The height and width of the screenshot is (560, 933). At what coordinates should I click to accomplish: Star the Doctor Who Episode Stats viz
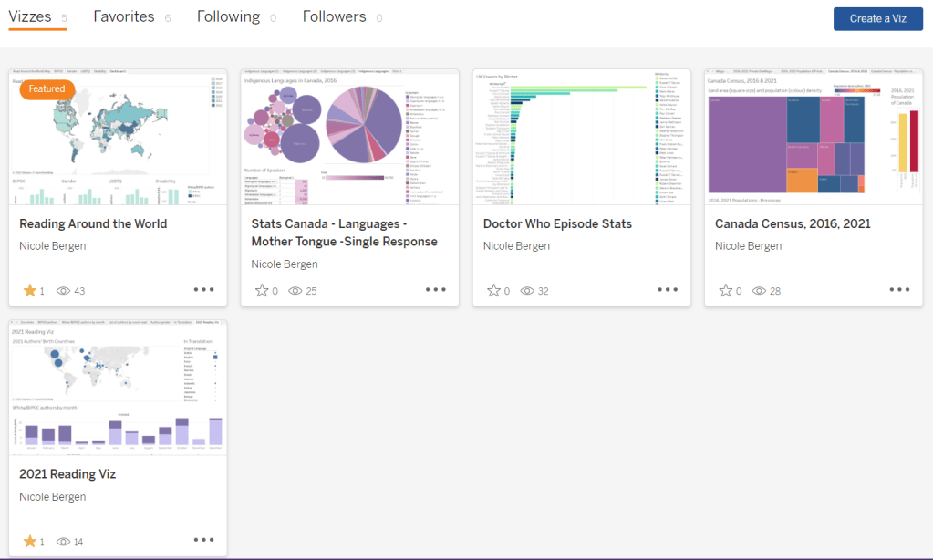(493, 291)
